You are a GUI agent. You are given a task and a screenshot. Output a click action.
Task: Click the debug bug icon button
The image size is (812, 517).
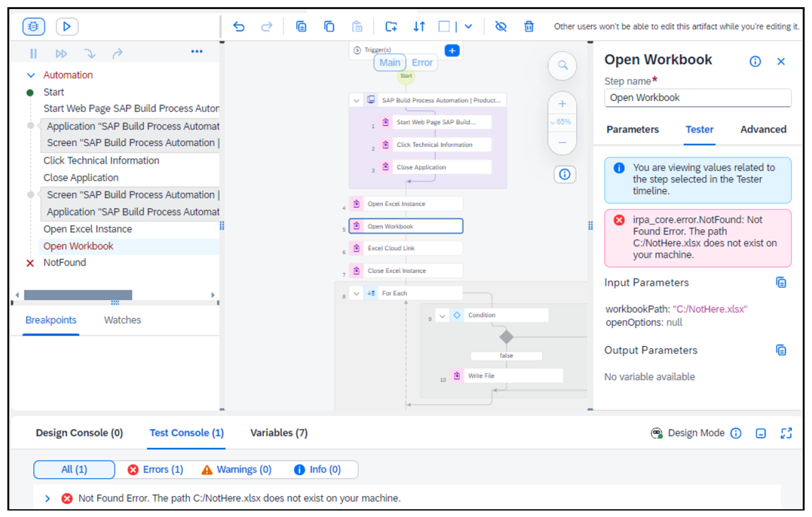[x=34, y=27]
